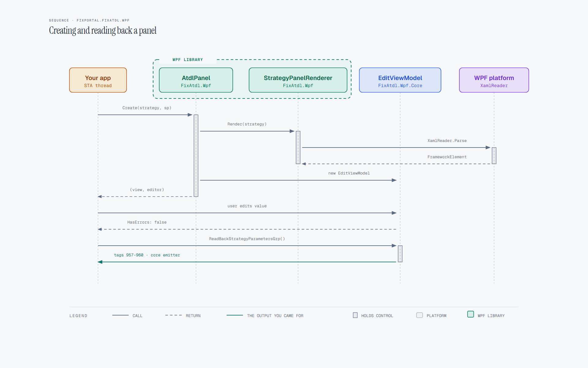This screenshot has width=588, height=368.
Task: Click the green output line legend sample
Action: (x=235, y=315)
